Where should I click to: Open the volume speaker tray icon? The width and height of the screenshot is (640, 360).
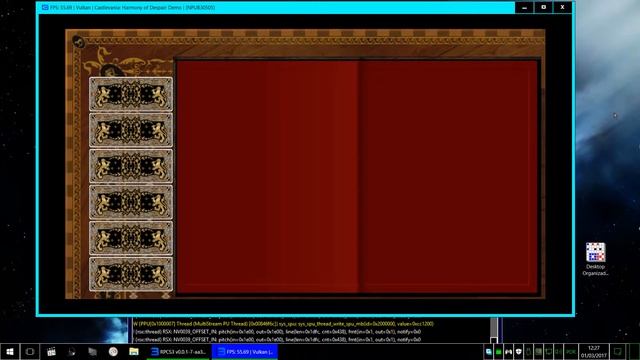click(558, 352)
